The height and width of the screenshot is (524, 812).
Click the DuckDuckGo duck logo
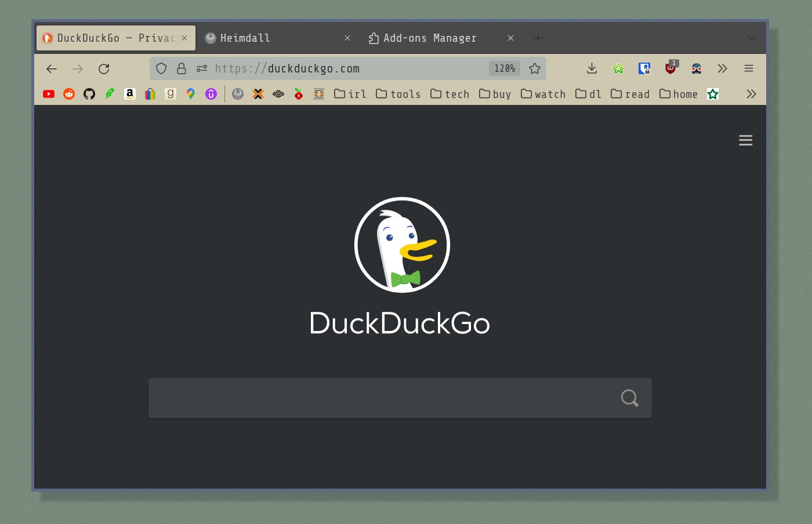tap(402, 245)
